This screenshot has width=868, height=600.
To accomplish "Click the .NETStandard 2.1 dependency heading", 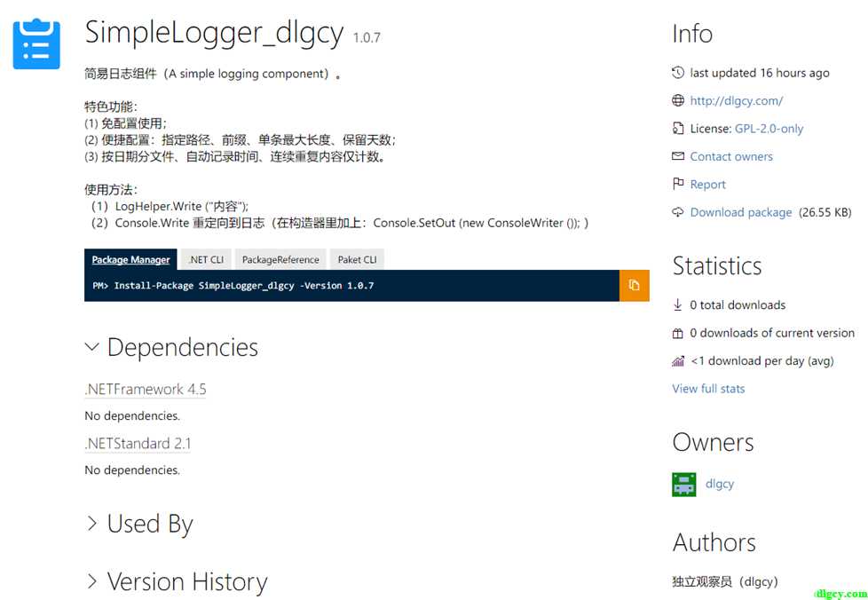I will (138, 444).
